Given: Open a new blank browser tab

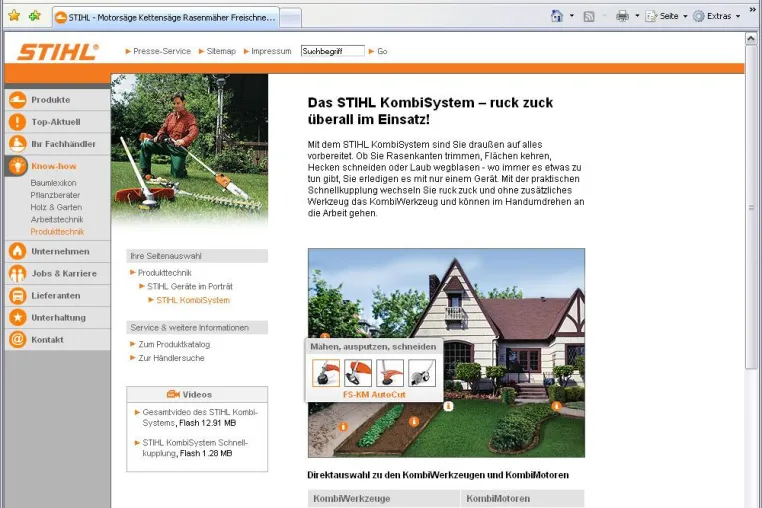Looking at the screenshot, I should coord(291,18).
